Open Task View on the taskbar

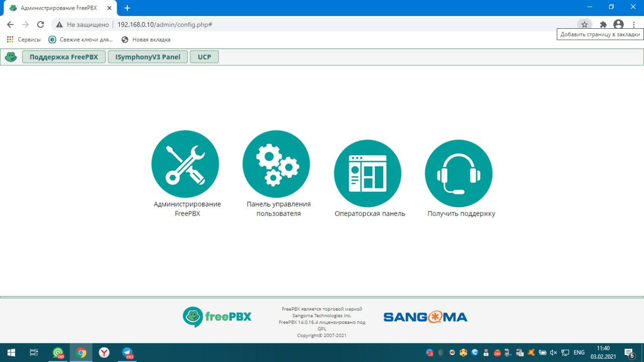[34, 352]
